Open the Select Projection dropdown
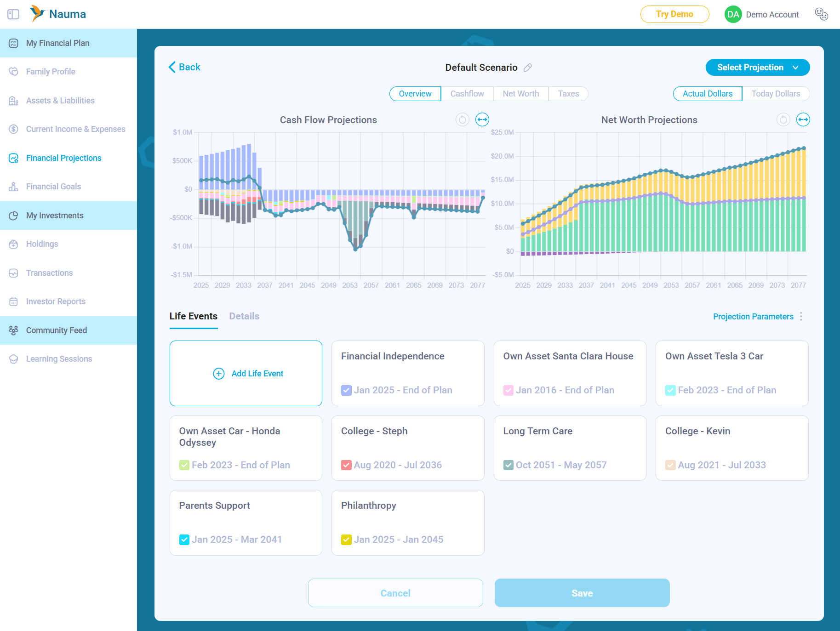The width and height of the screenshot is (840, 631). pos(757,68)
